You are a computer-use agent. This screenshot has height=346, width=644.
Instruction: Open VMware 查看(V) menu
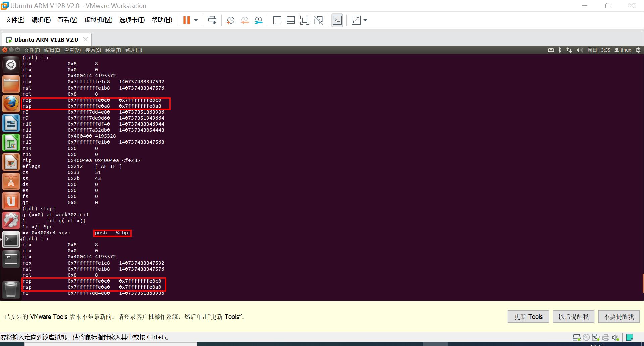point(67,20)
